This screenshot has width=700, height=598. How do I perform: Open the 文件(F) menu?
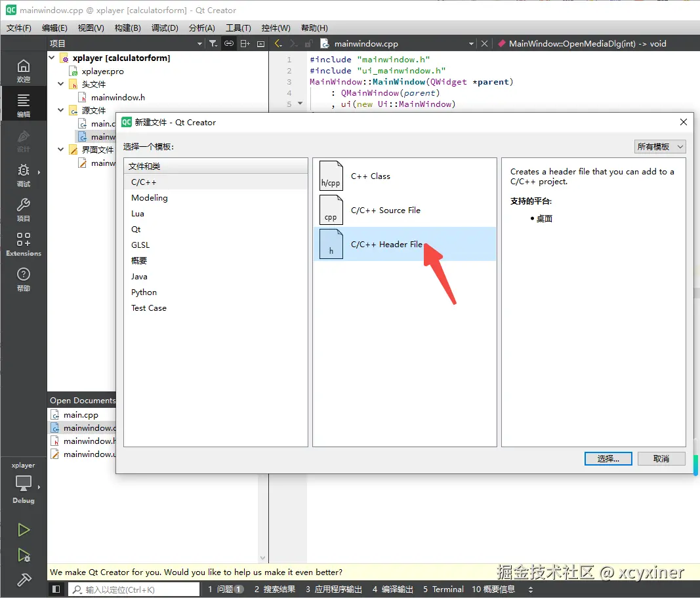pos(19,28)
